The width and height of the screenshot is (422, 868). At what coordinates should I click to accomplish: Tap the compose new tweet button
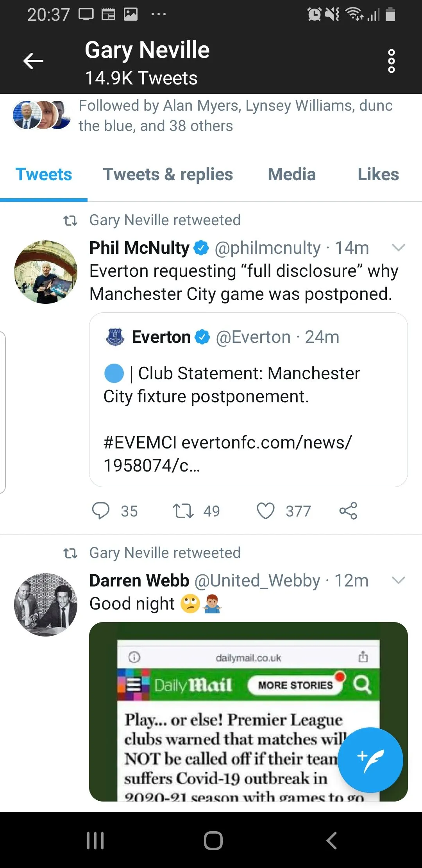pyautogui.click(x=370, y=760)
